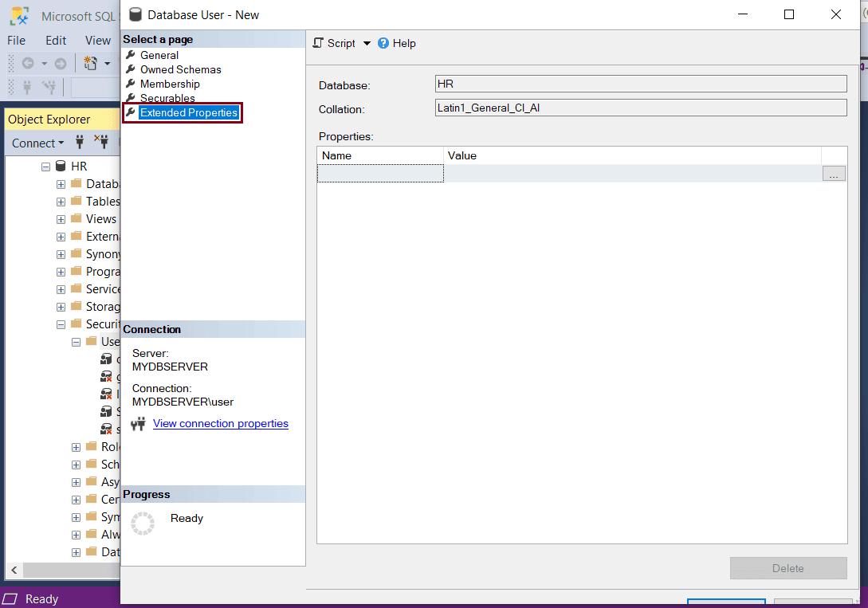The width and height of the screenshot is (868, 608).
Task: Select the Extended Properties page
Action: (x=188, y=112)
